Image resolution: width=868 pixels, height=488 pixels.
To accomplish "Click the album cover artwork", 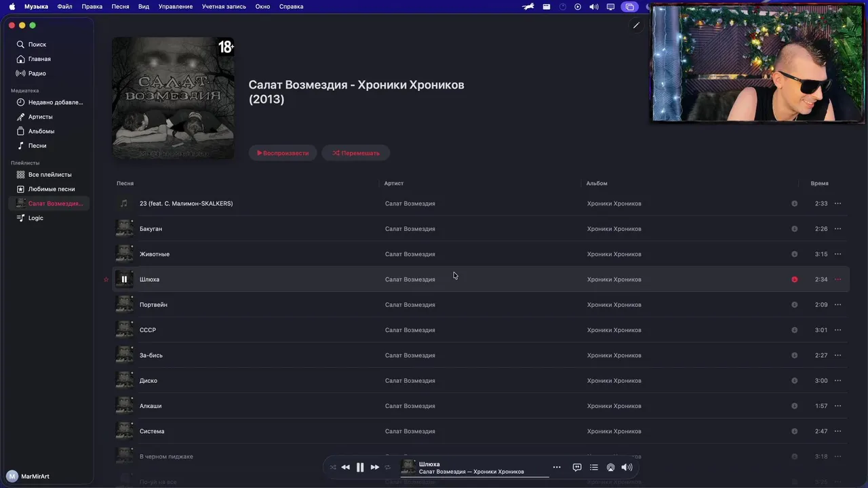I will tap(174, 98).
